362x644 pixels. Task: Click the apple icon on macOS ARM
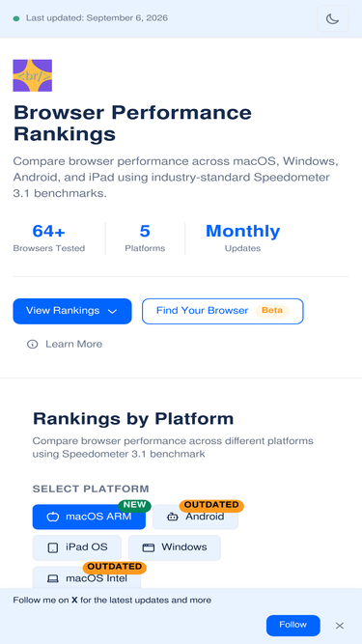coord(52,517)
